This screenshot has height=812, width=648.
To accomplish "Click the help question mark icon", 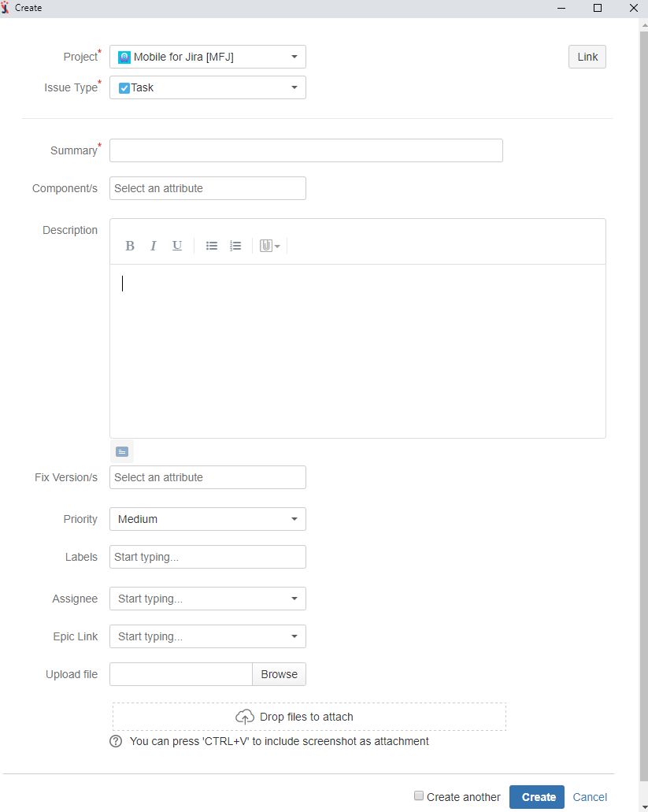I will 116,741.
